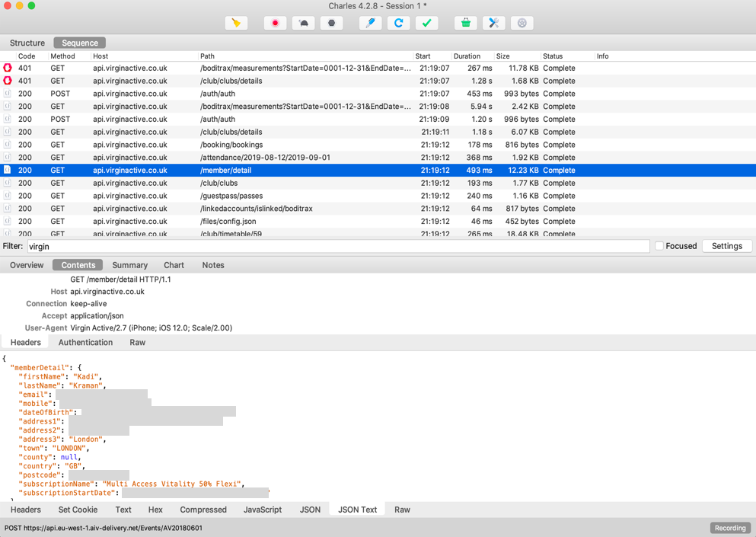Select request Headers tab
756x537 pixels.
click(26, 342)
